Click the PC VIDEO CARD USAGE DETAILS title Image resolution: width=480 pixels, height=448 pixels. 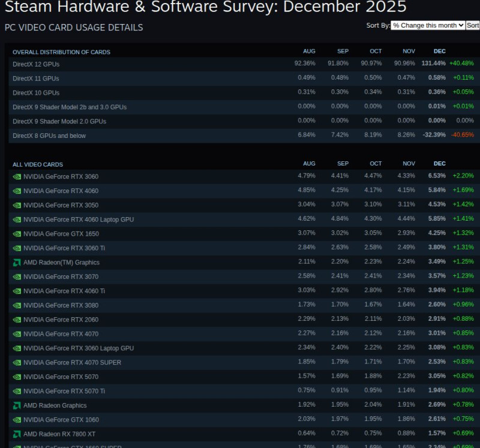tap(73, 28)
